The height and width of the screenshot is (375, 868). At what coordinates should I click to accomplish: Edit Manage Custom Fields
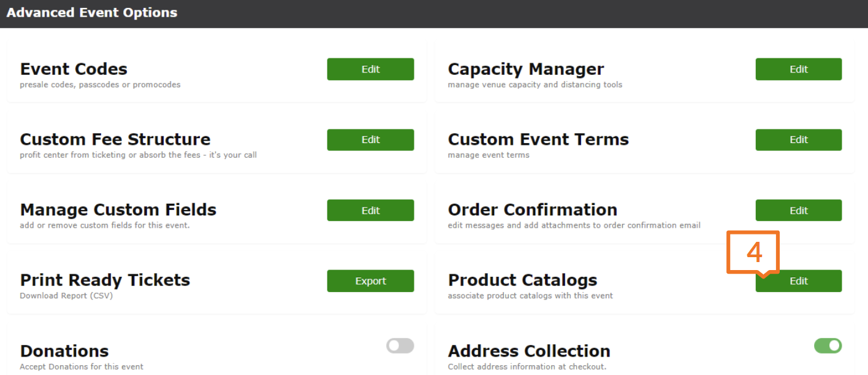(370, 211)
